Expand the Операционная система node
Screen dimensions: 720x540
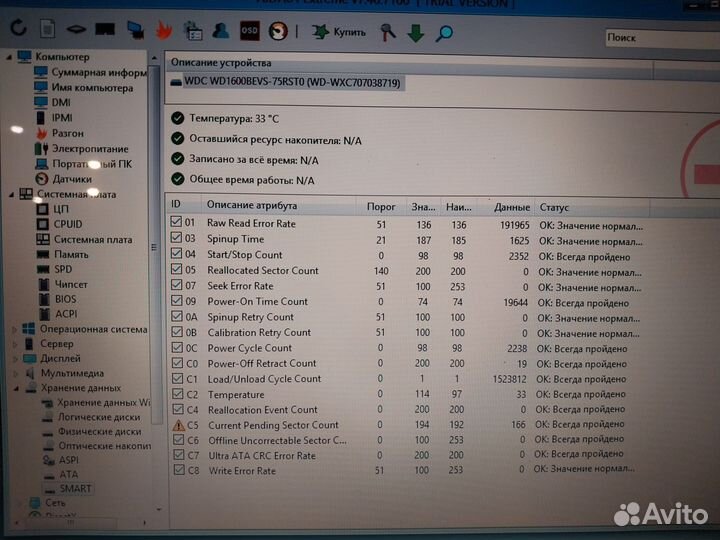[x=14, y=329]
